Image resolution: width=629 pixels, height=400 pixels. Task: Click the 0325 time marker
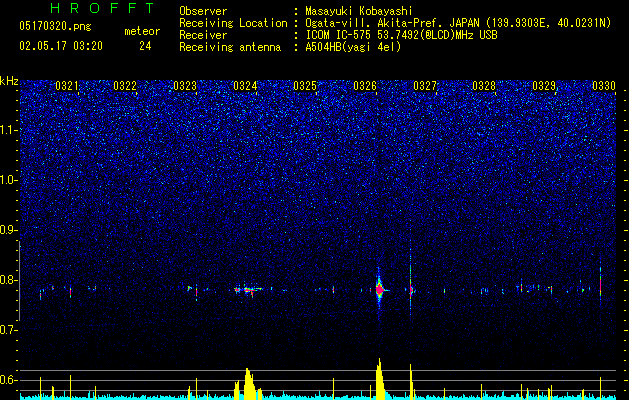tap(305, 86)
